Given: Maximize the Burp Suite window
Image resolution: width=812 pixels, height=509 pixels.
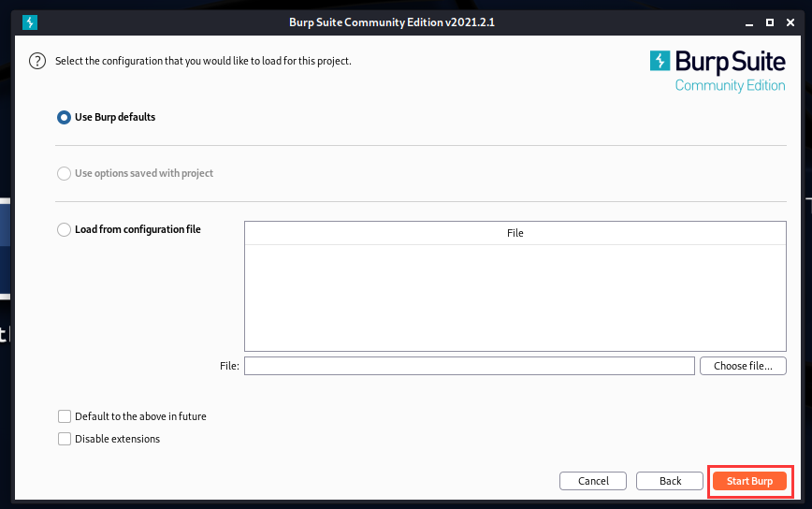Looking at the screenshot, I should 770,22.
